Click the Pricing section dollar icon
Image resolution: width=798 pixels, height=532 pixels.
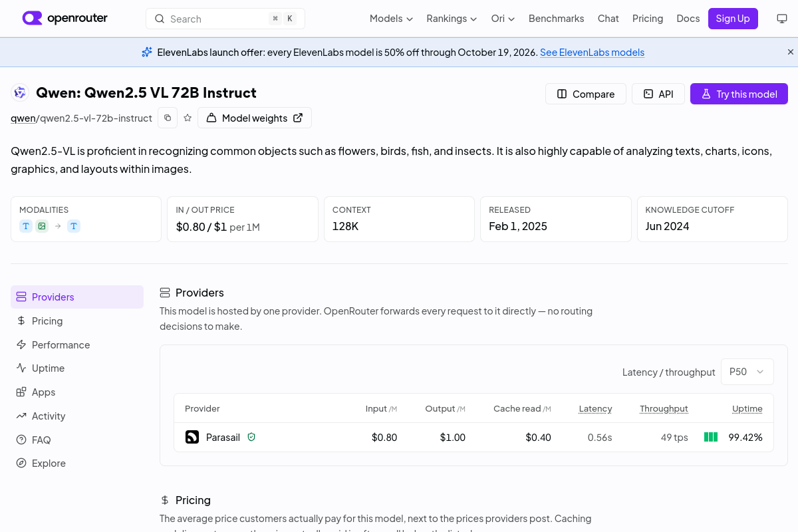(x=165, y=500)
